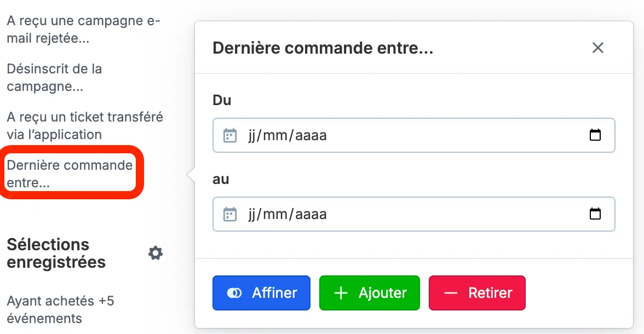Screen dimensions: 644x334
Task: Refine selection with the Affiner button
Action: [261, 293]
